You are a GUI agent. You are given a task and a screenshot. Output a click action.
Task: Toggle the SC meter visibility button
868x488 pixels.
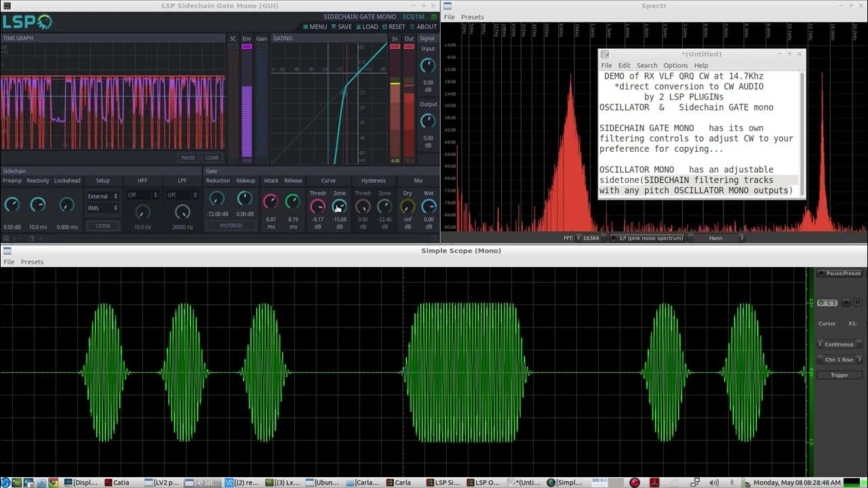[x=233, y=47]
